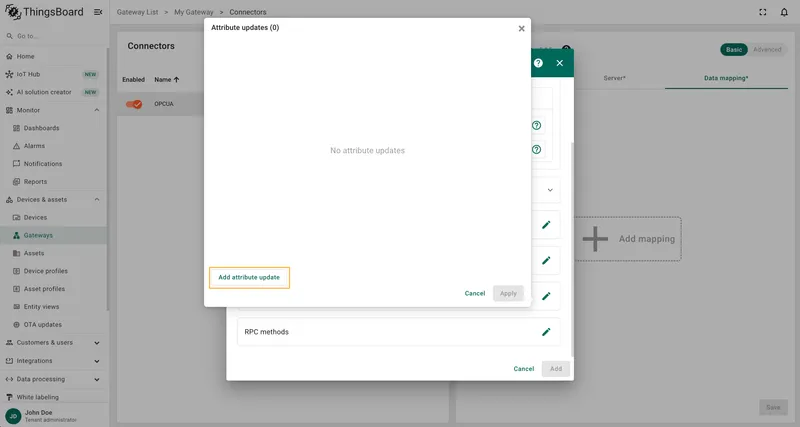Toggle OPCUA connector enabled switch

(134, 104)
